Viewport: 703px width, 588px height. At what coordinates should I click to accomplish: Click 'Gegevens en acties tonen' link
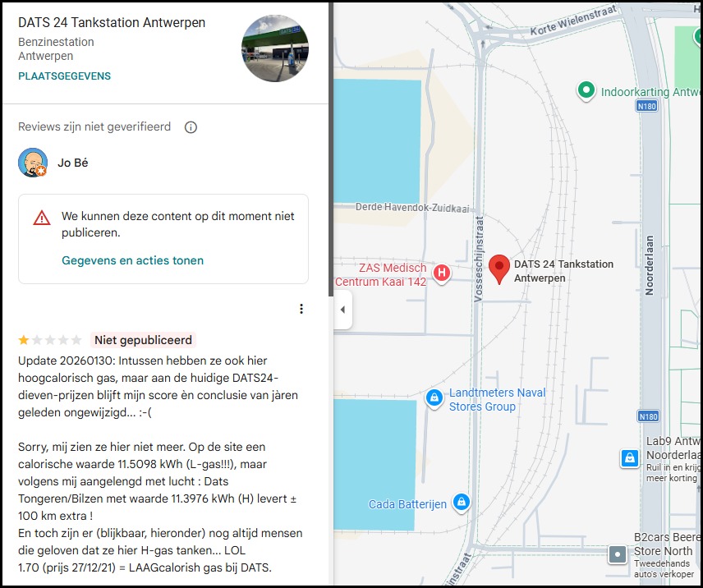pos(133,261)
